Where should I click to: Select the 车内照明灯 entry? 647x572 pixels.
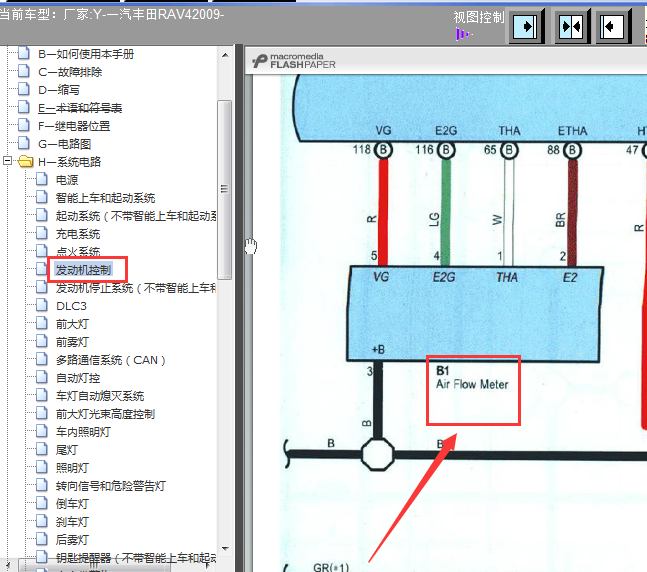coord(83,432)
